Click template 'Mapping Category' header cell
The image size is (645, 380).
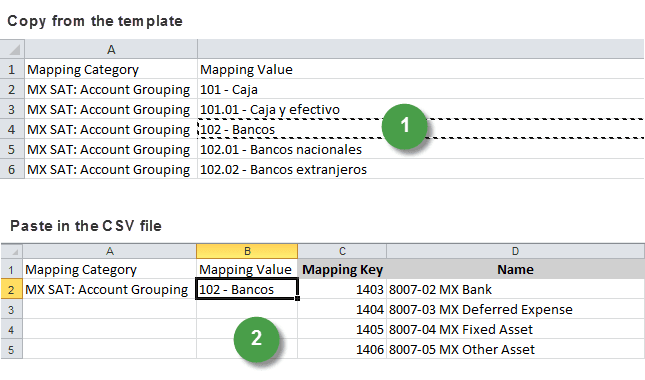coord(111,69)
